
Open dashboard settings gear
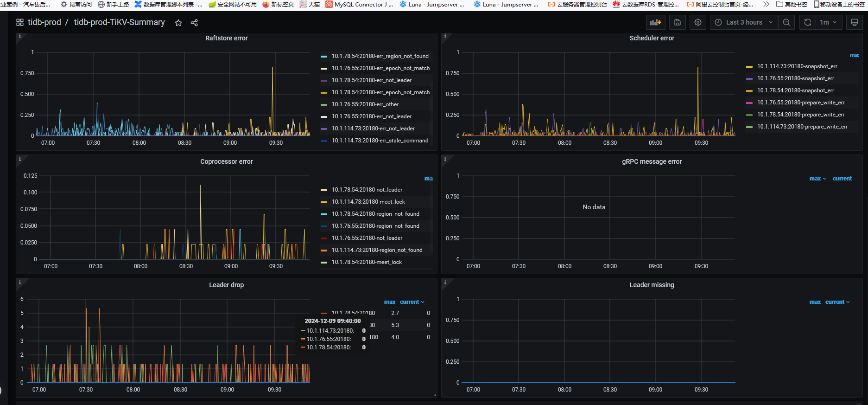[698, 22]
